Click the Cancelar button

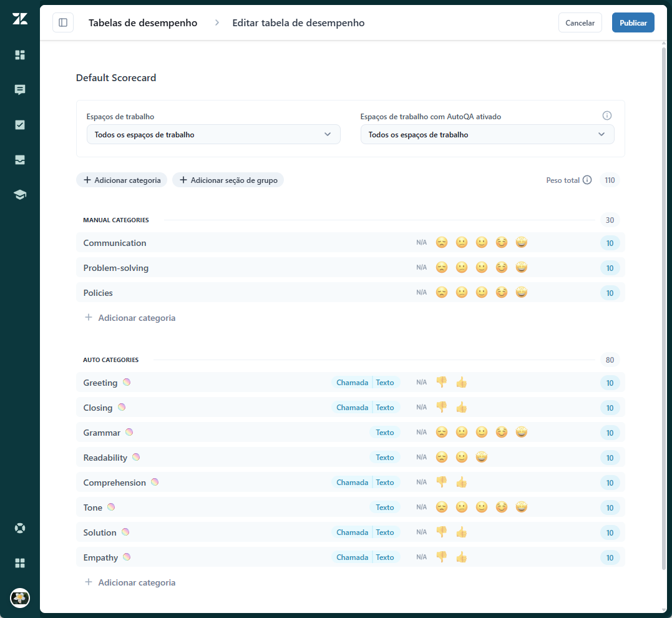[x=580, y=22]
